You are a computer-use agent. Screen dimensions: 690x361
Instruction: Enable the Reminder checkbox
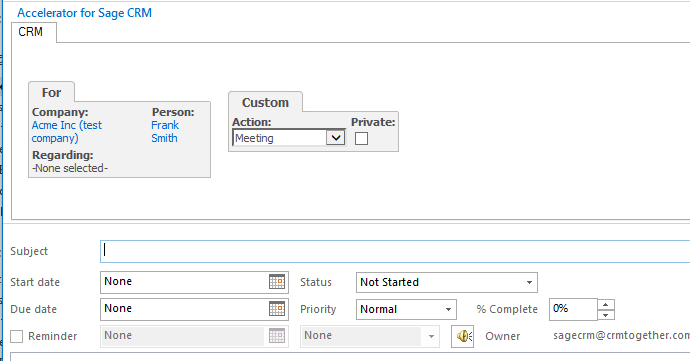tap(16, 336)
